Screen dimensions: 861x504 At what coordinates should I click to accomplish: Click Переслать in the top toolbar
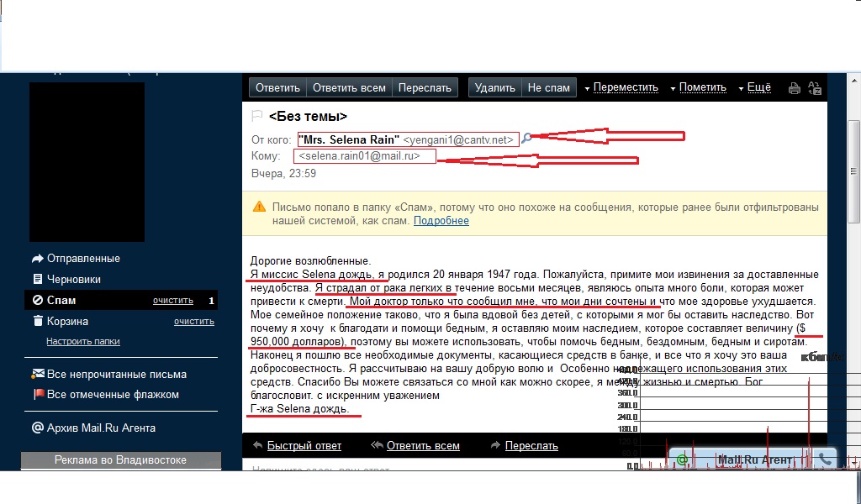(425, 87)
